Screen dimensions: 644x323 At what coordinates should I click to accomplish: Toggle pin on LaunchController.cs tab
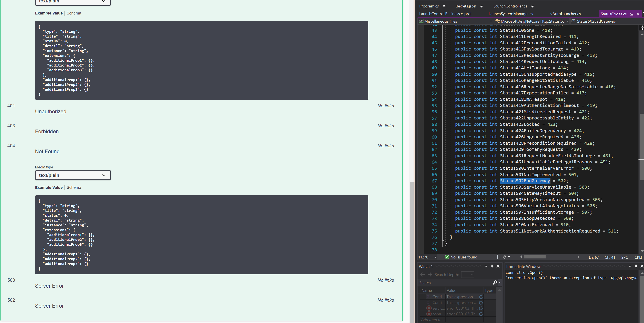(532, 6)
